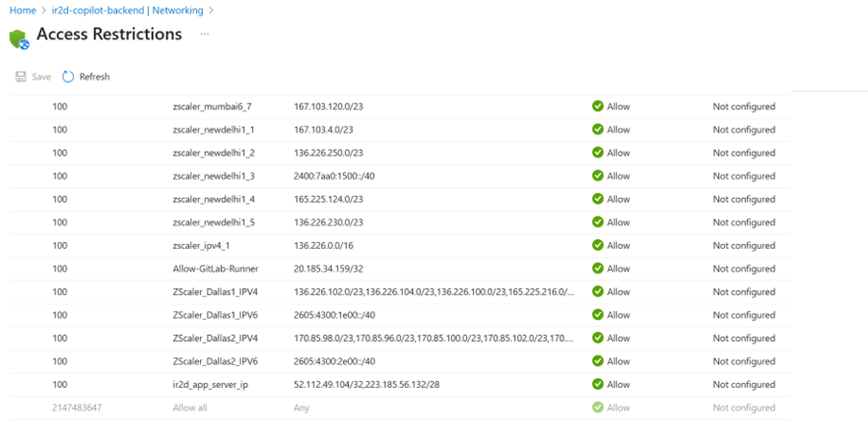Click IP range 167.103.120.0/23
The width and height of the screenshot is (868, 435).
(x=329, y=107)
